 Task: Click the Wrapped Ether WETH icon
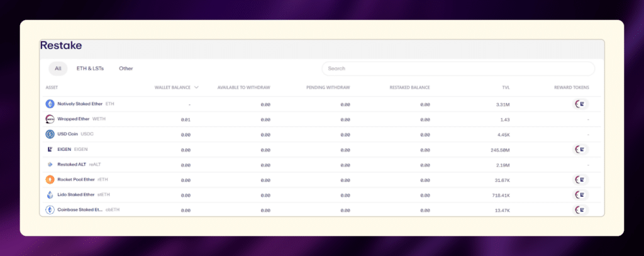50,119
